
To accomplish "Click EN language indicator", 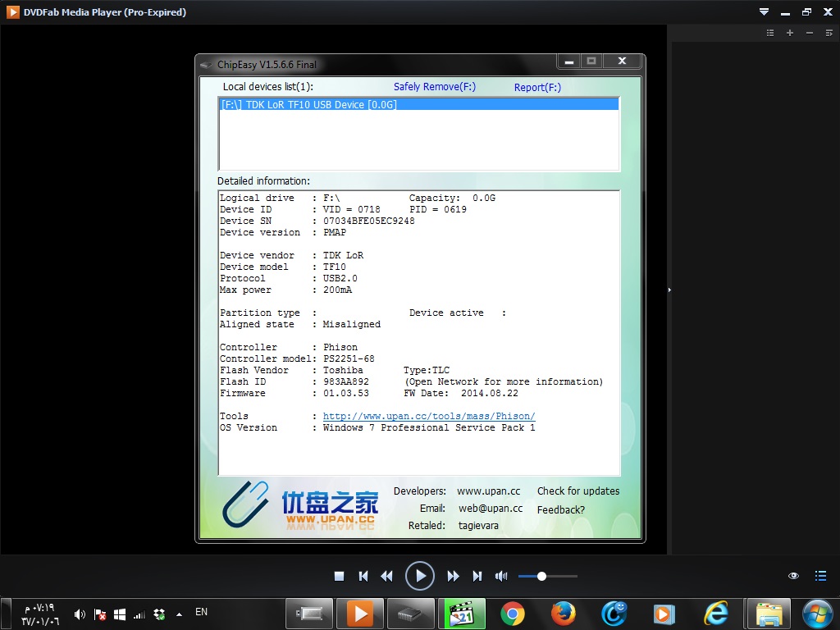I will [202, 612].
